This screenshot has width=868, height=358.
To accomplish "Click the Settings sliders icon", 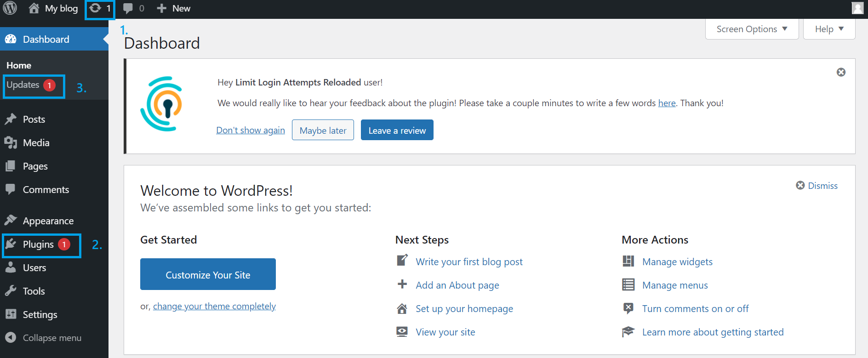I will [11, 315].
